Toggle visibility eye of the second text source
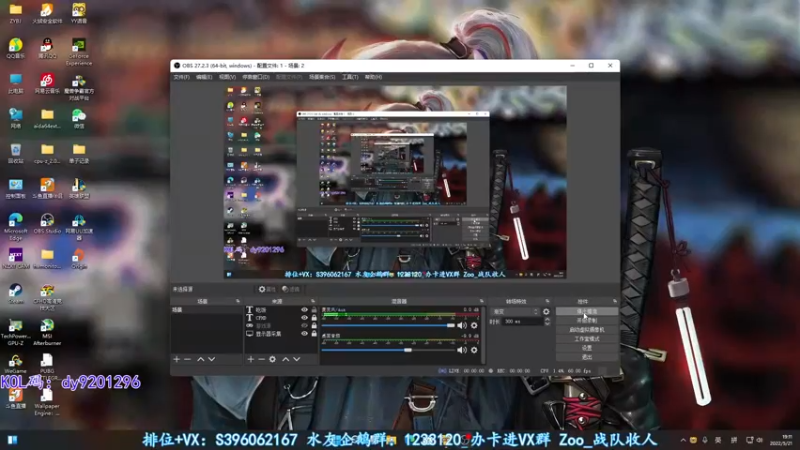 [304, 317]
